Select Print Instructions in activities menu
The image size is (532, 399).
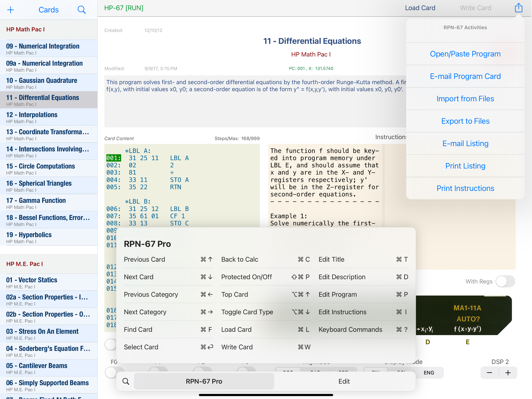(465, 188)
